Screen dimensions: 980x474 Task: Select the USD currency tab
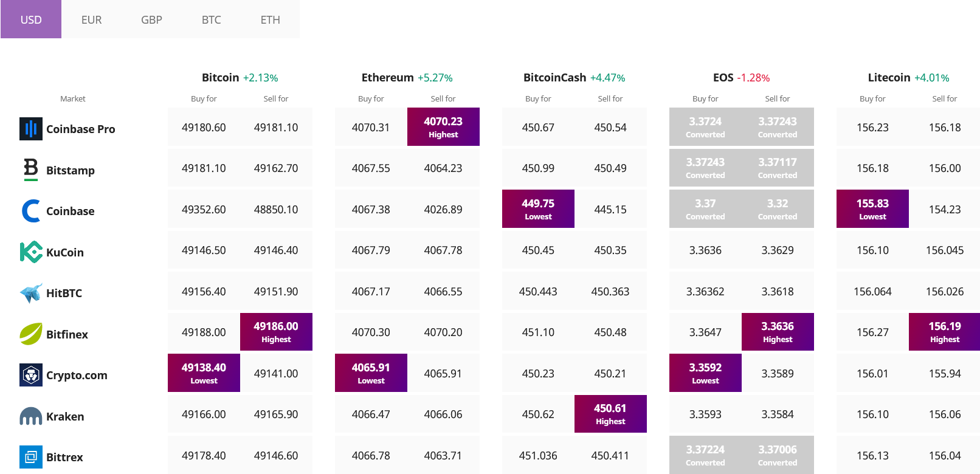31,19
